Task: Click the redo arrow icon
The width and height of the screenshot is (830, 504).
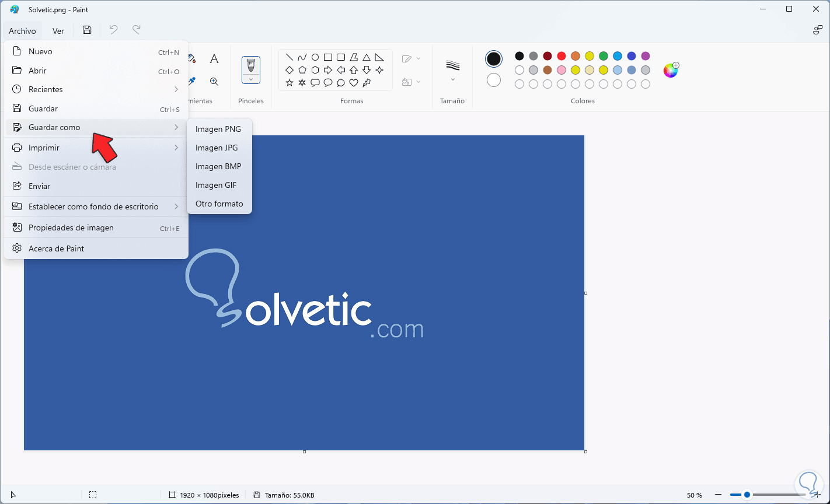Action: tap(136, 30)
